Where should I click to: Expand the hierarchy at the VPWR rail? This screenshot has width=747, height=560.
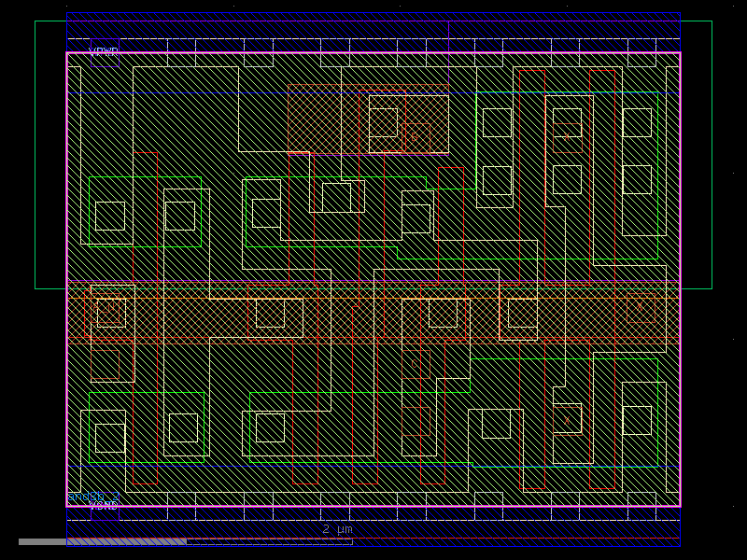[103, 49]
